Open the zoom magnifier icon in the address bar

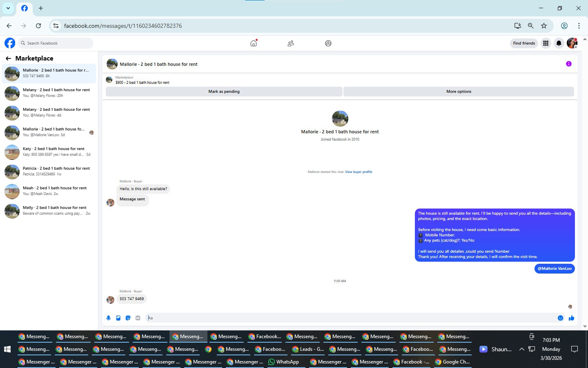[x=531, y=26]
